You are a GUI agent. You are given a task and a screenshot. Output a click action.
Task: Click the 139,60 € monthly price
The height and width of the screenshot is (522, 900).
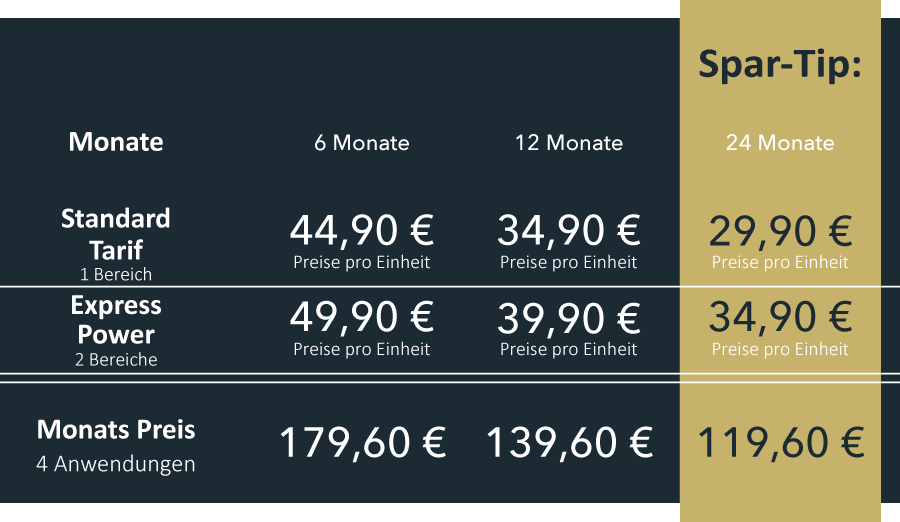[x=569, y=443]
